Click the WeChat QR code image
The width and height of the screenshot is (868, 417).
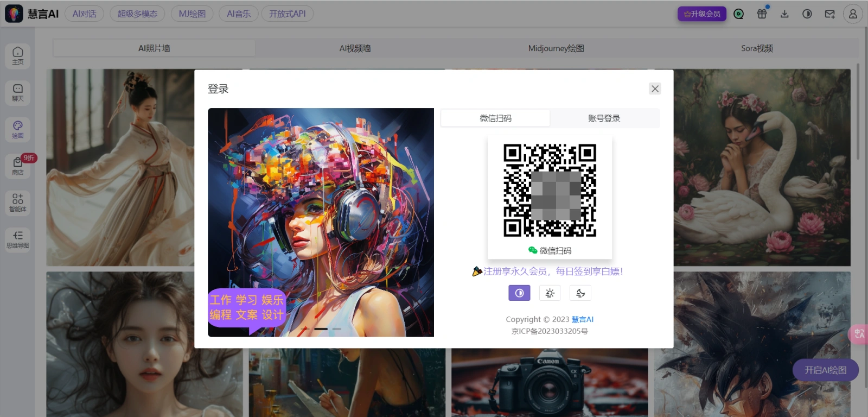(x=550, y=190)
